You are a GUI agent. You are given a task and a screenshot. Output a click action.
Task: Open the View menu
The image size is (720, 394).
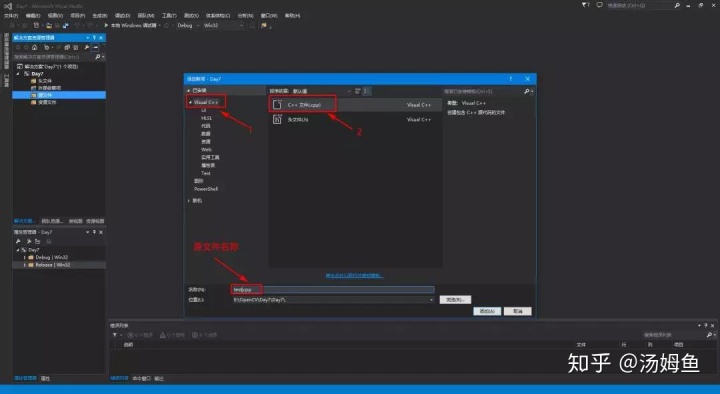coord(55,16)
